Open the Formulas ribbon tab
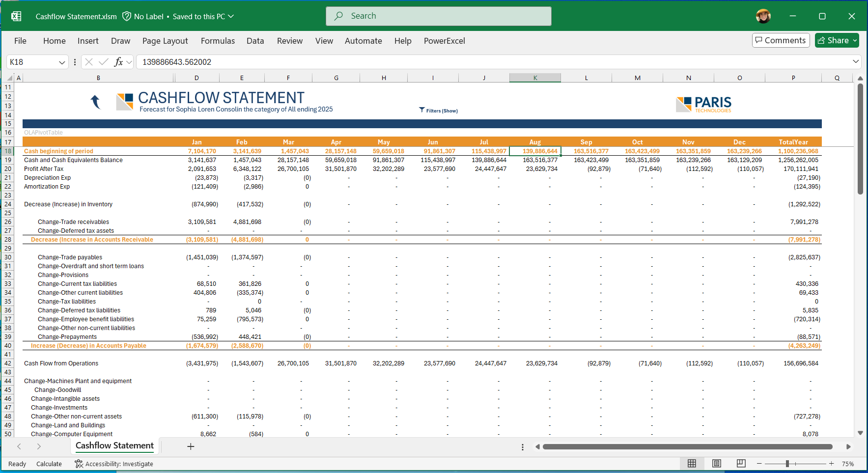 pos(218,41)
